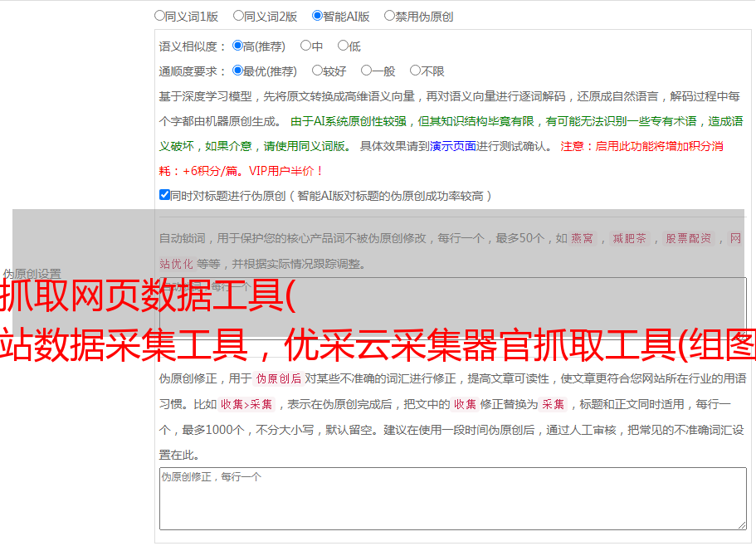Select the 同义词1版 radio option
756x546 pixels.
[159, 16]
